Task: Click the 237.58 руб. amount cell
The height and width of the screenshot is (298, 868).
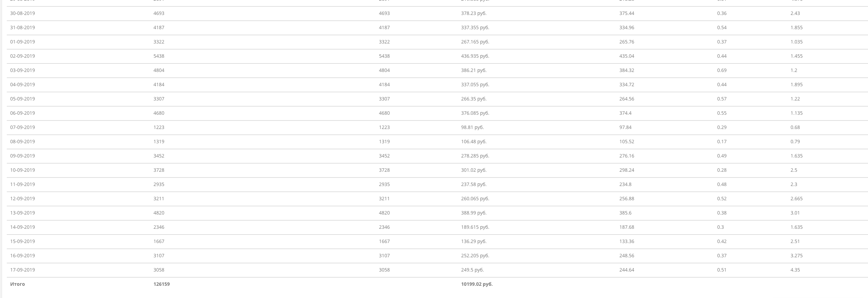Action: [x=473, y=184]
